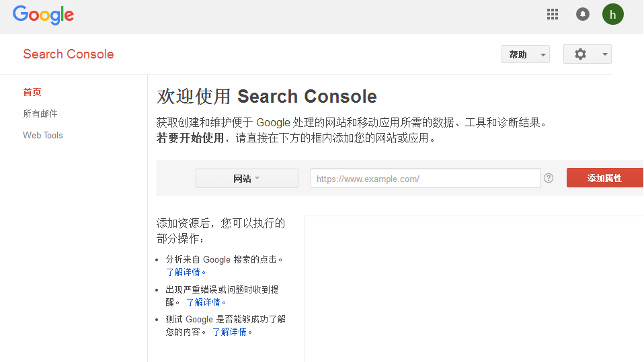This screenshot has width=644, height=362.
Task: Focus the website URL input field
Action: click(426, 179)
